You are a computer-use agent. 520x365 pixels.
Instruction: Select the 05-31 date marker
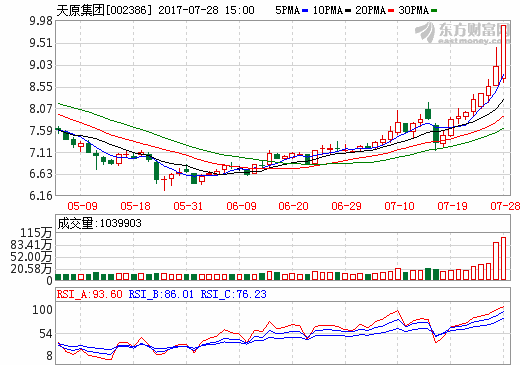tap(188, 206)
